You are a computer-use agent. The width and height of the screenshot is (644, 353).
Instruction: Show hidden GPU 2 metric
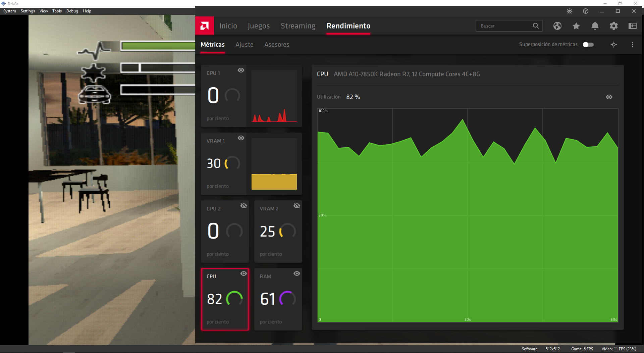[x=244, y=206]
